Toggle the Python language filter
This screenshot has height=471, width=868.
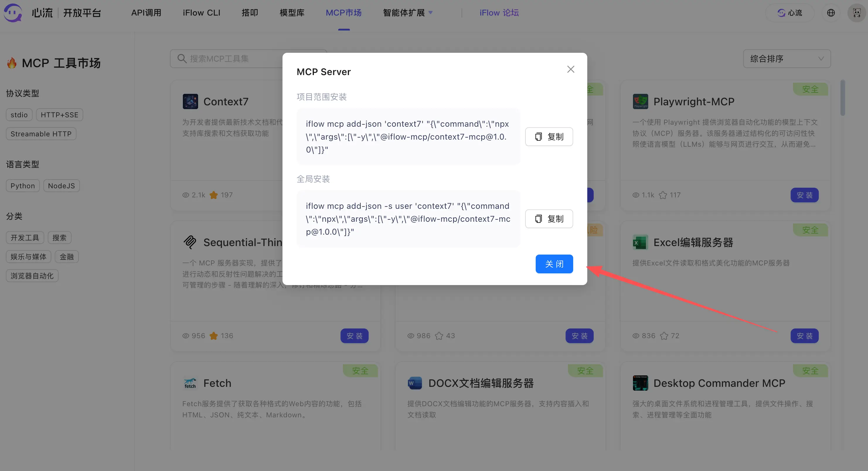(x=23, y=186)
